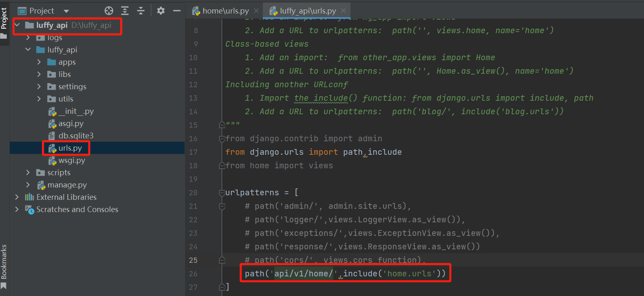The height and width of the screenshot is (296, 644).
Task: Fold the docstring ending at line 15
Action: pyautogui.click(x=222, y=125)
